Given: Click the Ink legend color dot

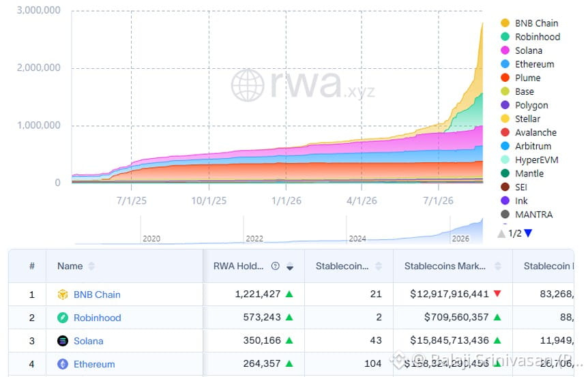Looking at the screenshot, I should pyautogui.click(x=505, y=201).
